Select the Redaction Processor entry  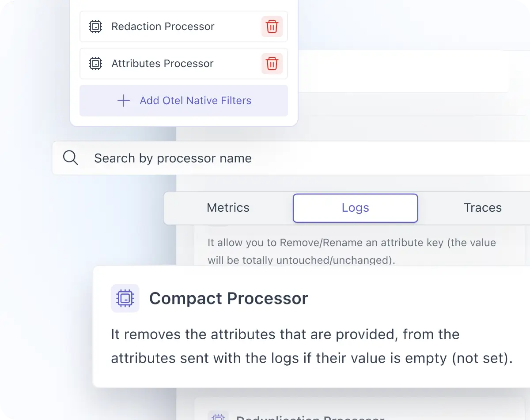pyautogui.click(x=163, y=26)
